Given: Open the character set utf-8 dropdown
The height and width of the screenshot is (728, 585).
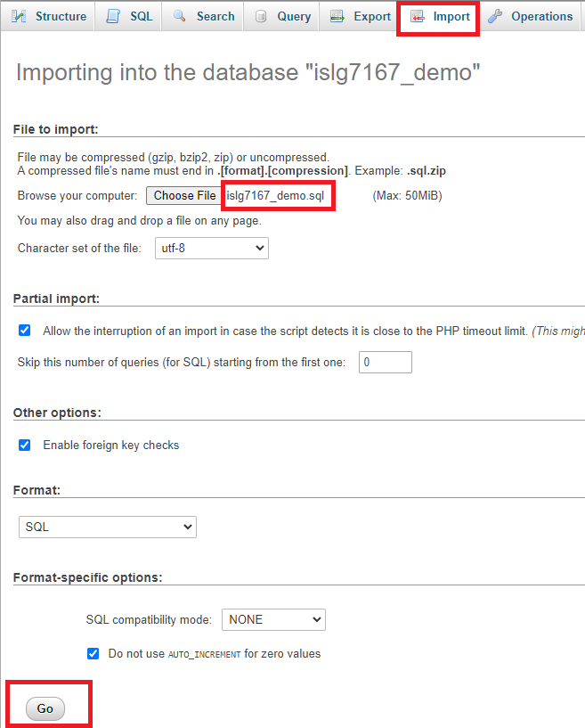Looking at the screenshot, I should (x=212, y=248).
